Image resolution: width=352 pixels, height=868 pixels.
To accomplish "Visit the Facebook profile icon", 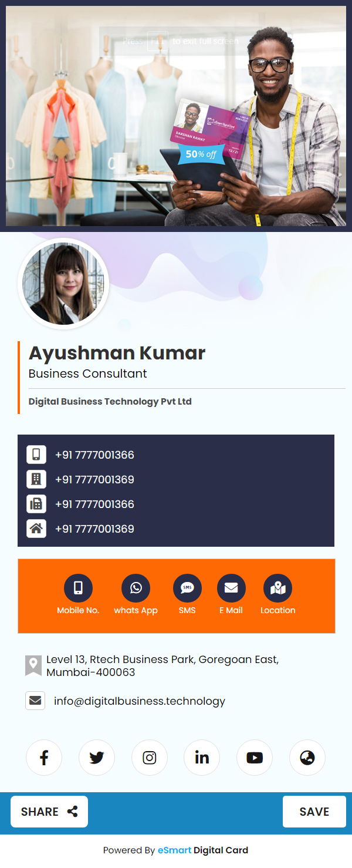I will pos(44,758).
